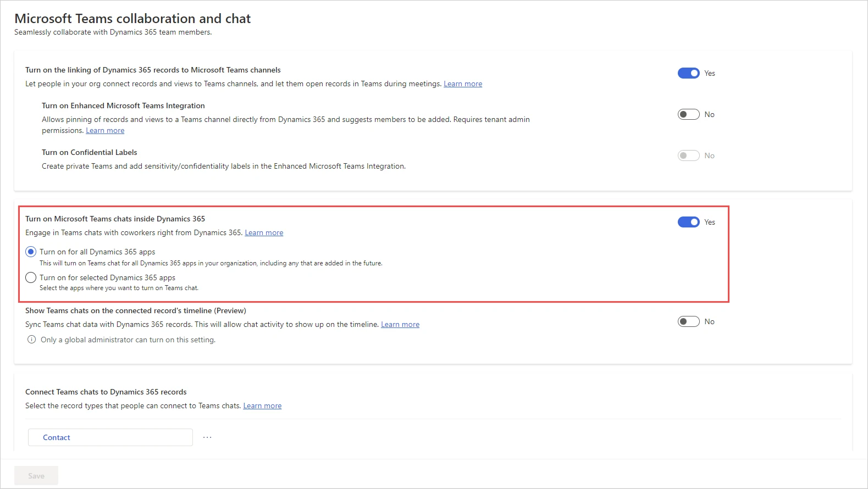Click 'Select the apps where you want' description
The image size is (868, 489).
click(x=119, y=288)
